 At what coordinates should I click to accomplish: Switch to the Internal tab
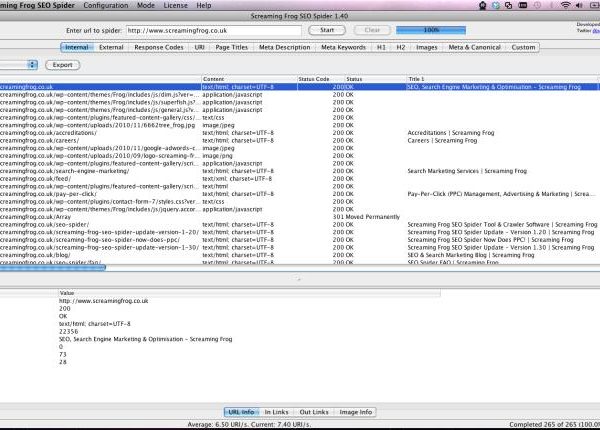(x=77, y=47)
